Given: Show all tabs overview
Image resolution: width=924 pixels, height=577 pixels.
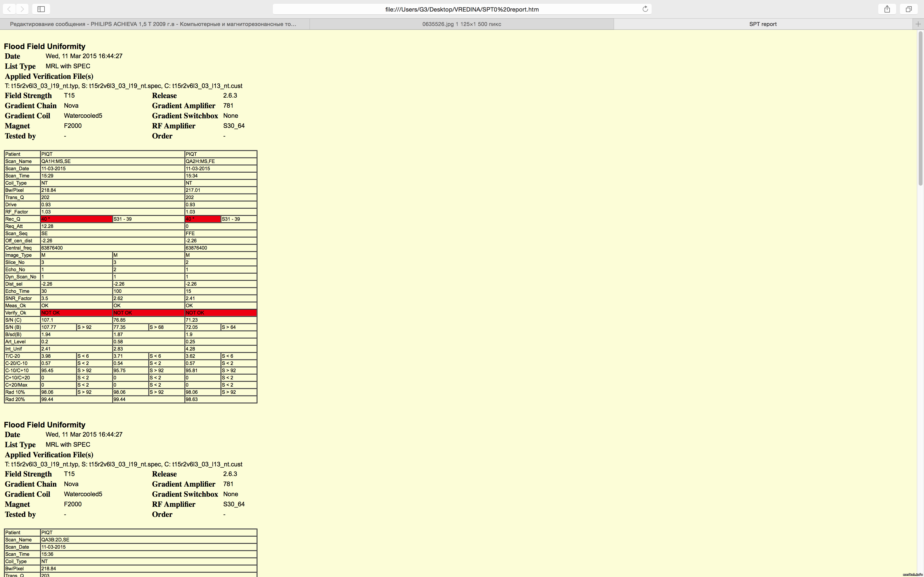Looking at the screenshot, I should click(x=909, y=9).
